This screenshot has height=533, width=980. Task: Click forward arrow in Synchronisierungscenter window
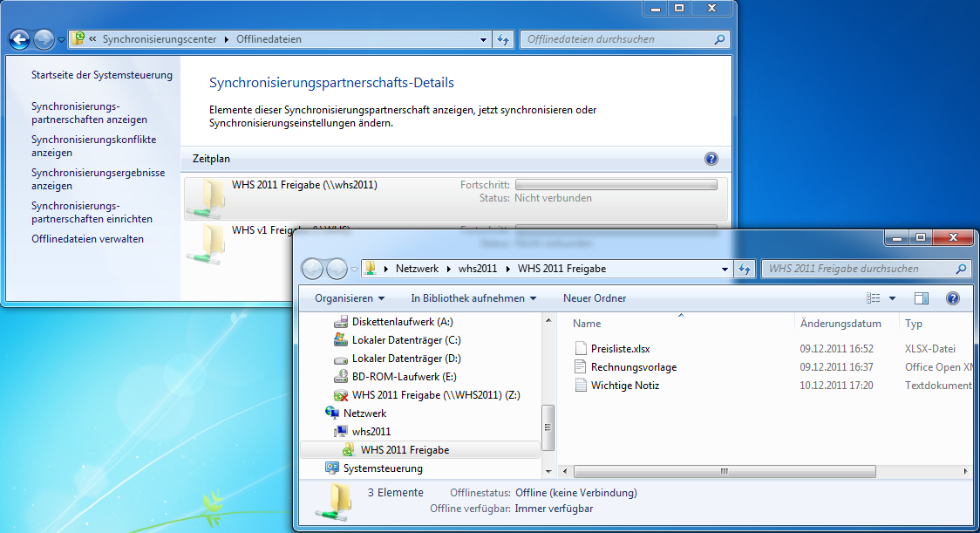pyautogui.click(x=44, y=39)
